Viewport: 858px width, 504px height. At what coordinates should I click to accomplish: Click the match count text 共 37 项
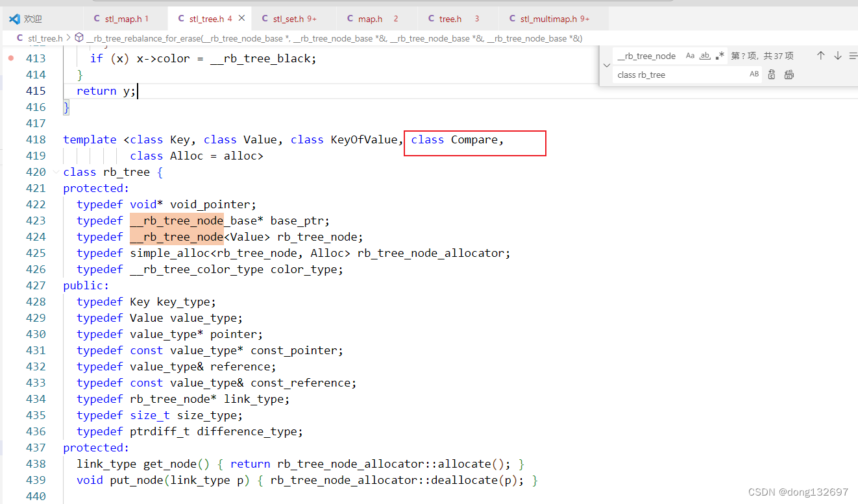(778, 56)
